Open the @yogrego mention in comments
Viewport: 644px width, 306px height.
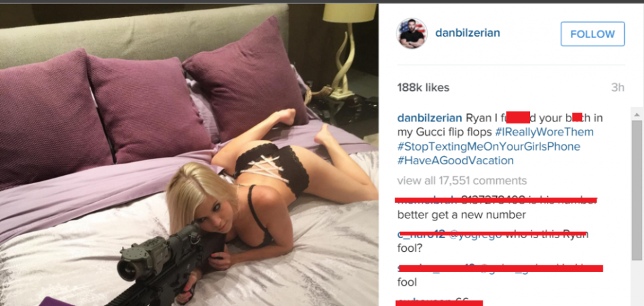click(x=475, y=235)
